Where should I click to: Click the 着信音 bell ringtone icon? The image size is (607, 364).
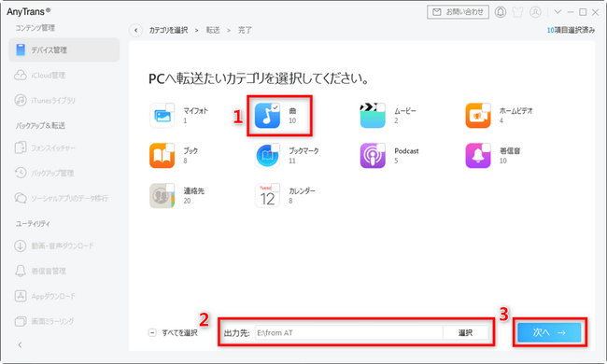(x=478, y=156)
